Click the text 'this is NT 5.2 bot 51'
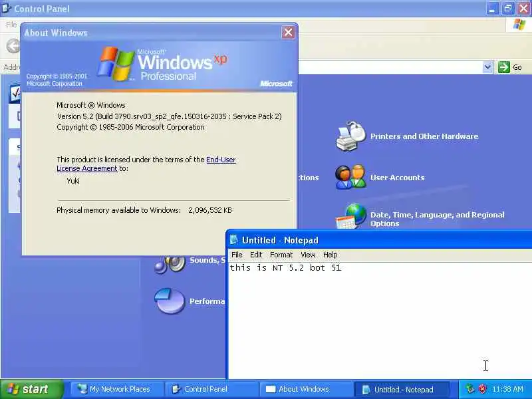Image resolution: width=532 pixels, height=399 pixels. tap(285, 268)
